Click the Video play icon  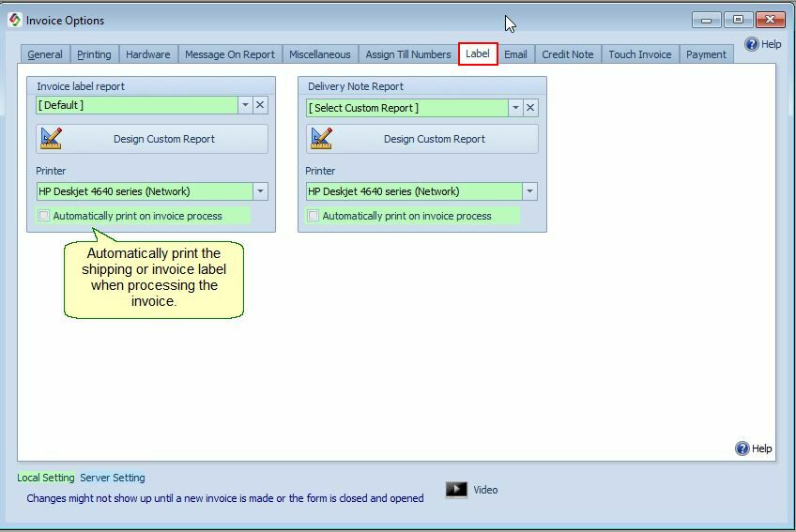456,490
